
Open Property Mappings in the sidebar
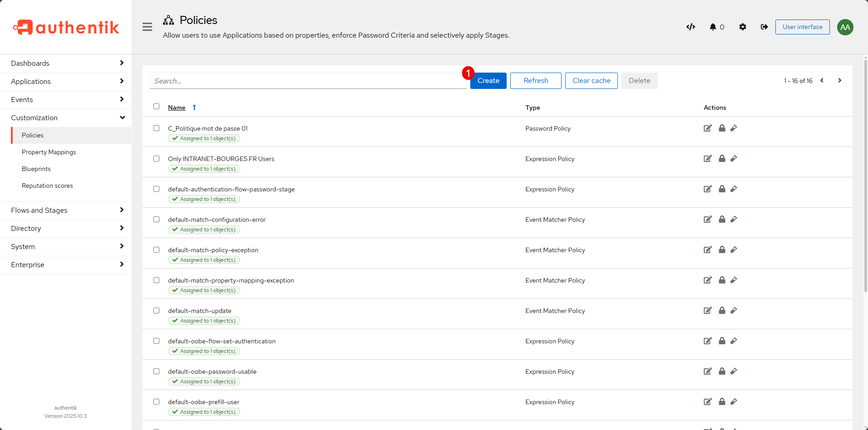tap(49, 152)
